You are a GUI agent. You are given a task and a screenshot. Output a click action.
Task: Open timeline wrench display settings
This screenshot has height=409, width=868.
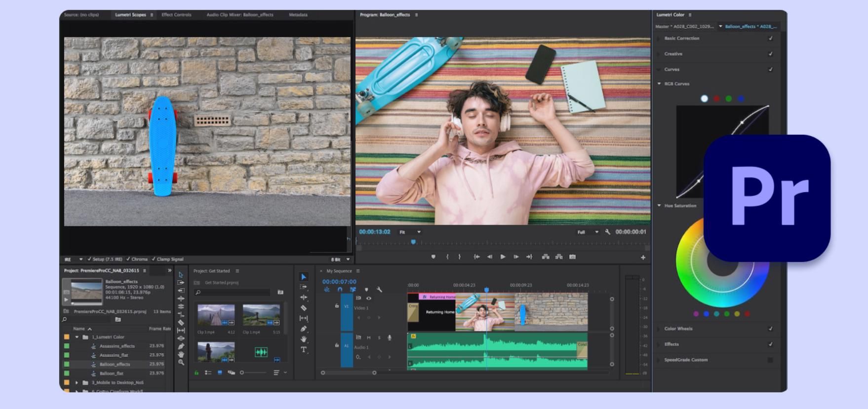(x=379, y=289)
